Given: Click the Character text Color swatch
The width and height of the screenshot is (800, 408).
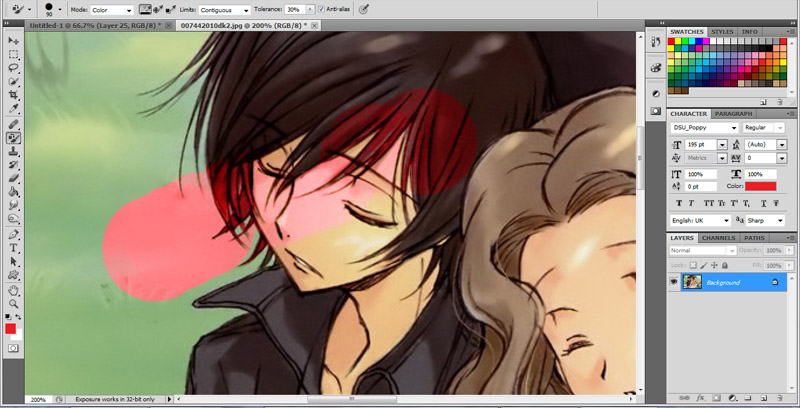Looking at the screenshot, I should pyautogui.click(x=760, y=187).
